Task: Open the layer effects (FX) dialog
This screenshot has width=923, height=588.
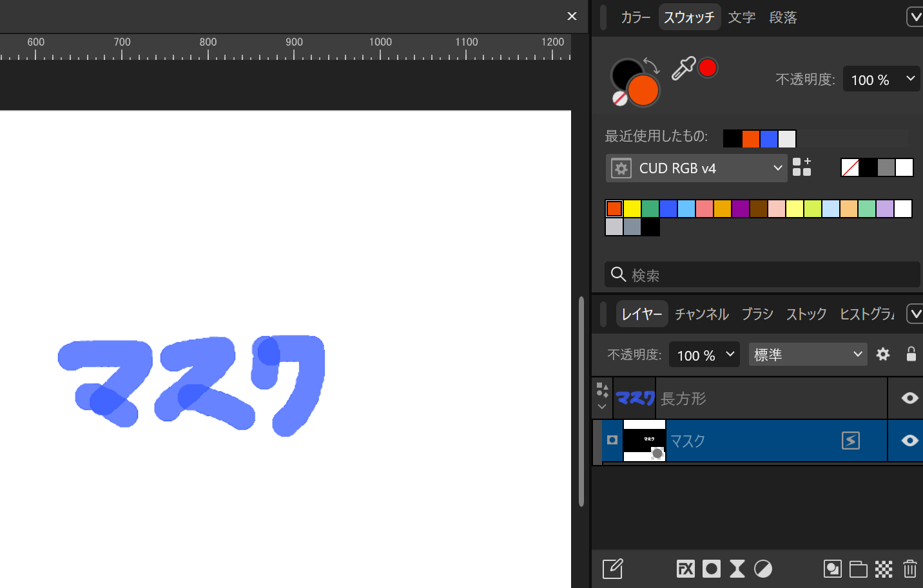Action: (x=685, y=569)
